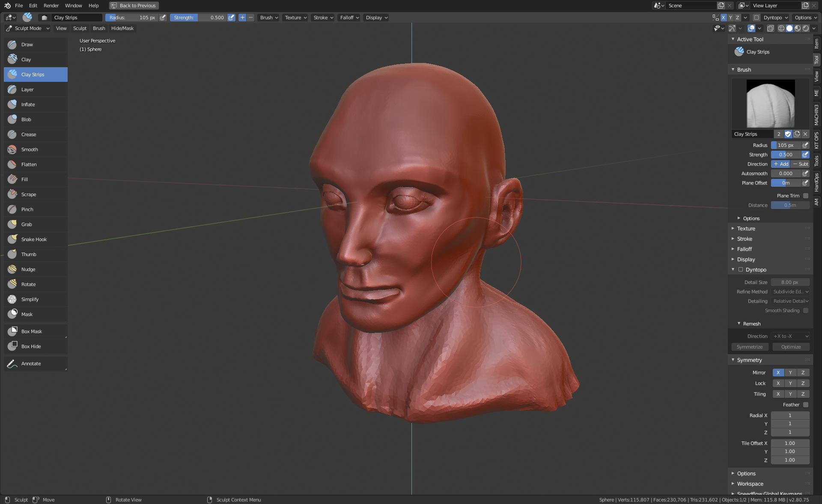Select the Grab brush tool

pyautogui.click(x=27, y=224)
